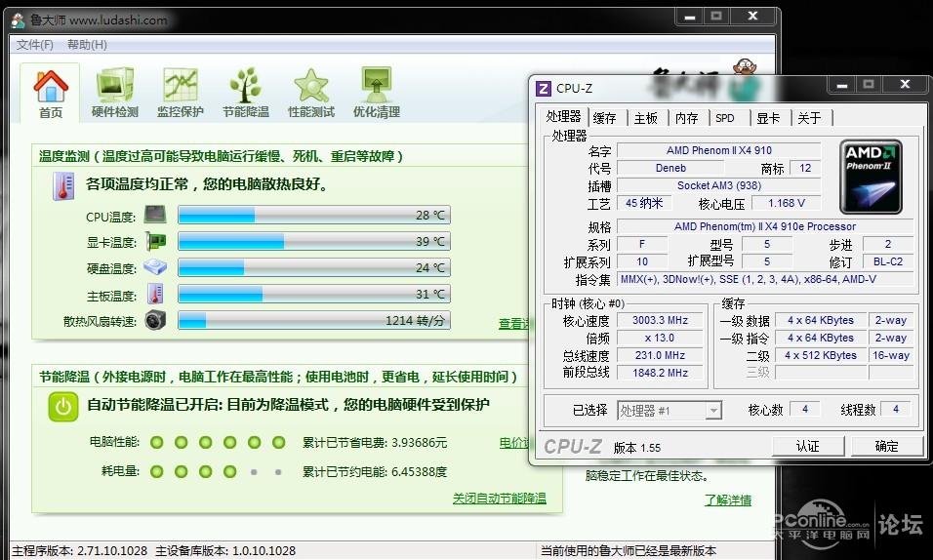Screen dimensions: 933x560
Task: Click the CPU温度 progress bar
Action: pos(312,216)
